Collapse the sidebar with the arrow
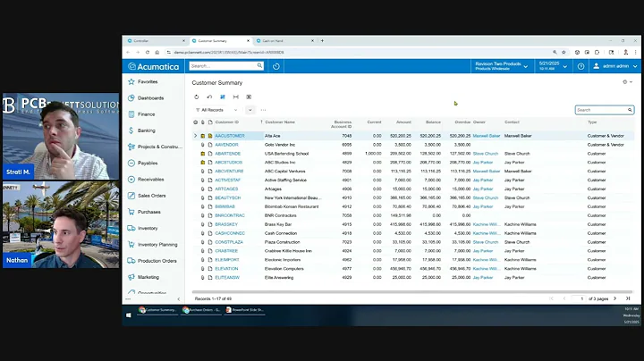Image resolution: width=644 pixels, height=361 pixels. [179, 299]
